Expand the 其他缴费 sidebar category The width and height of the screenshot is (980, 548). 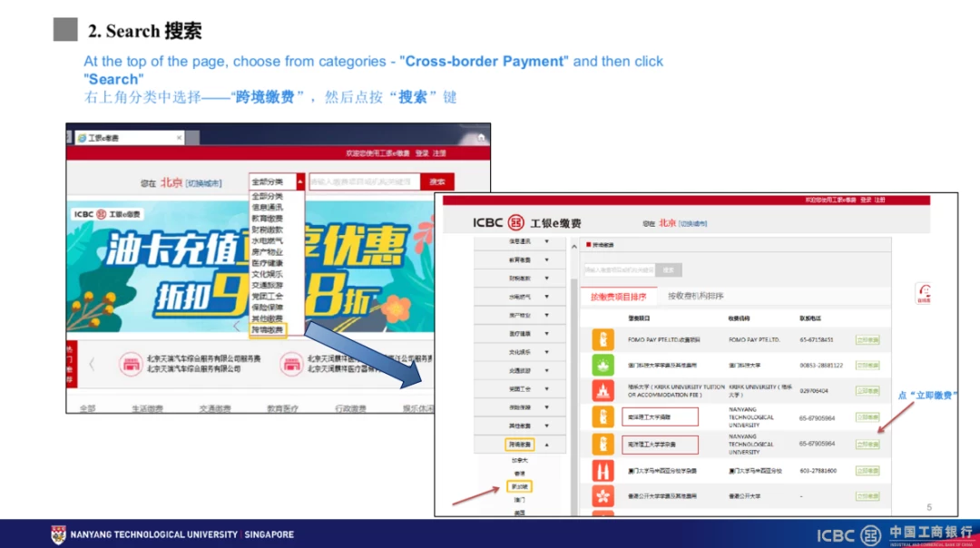click(x=547, y=426)
